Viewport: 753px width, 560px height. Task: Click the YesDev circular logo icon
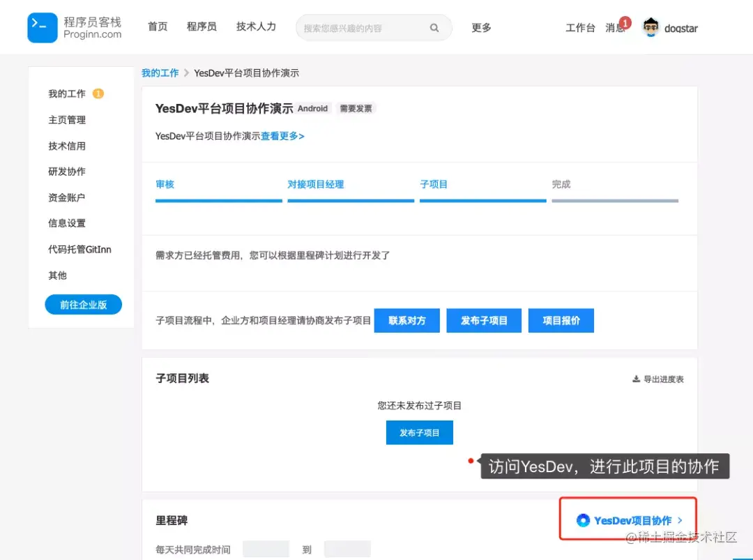583,520
